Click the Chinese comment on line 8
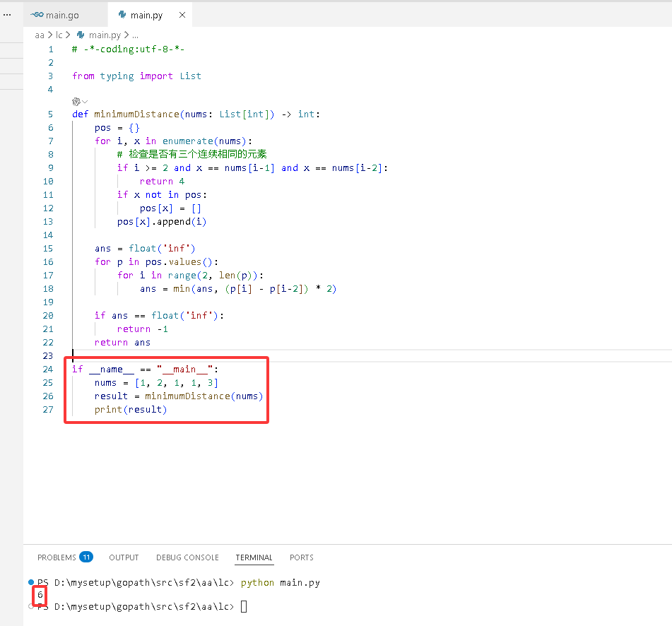The image size is (672, 626). [192, 154]
